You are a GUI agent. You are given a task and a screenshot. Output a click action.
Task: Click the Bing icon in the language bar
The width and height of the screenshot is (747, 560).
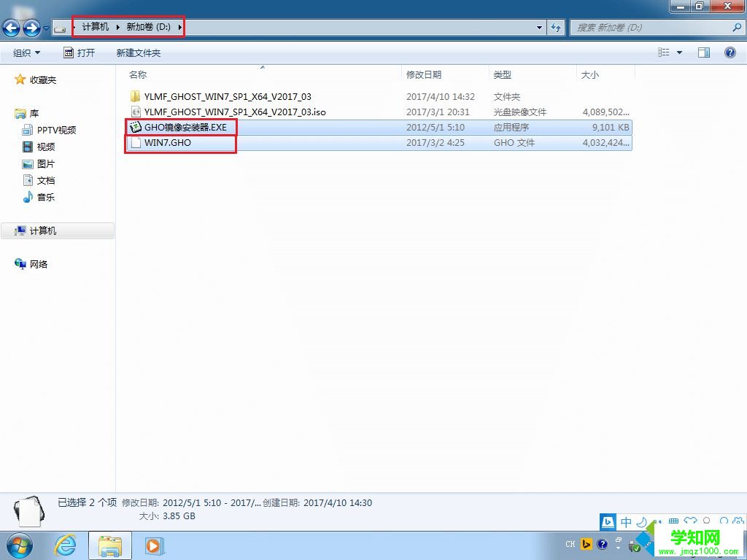pyautogui.click(x=608, y=522)
